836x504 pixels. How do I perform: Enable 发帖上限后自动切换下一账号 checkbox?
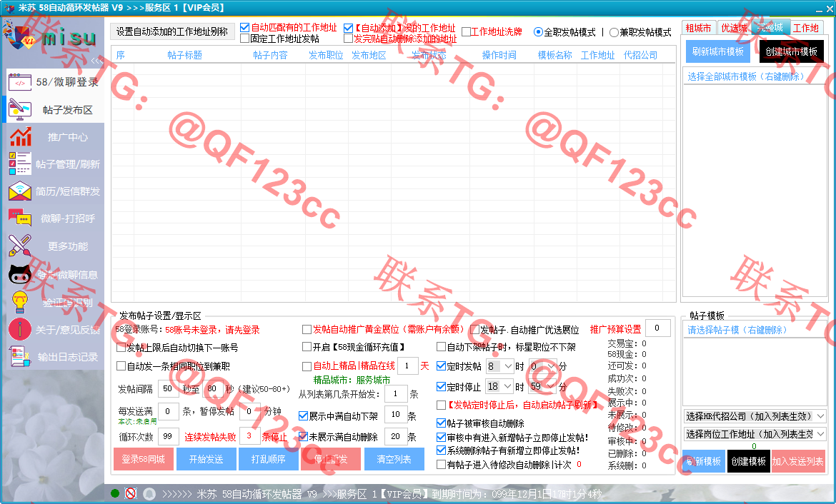[121, 348]
